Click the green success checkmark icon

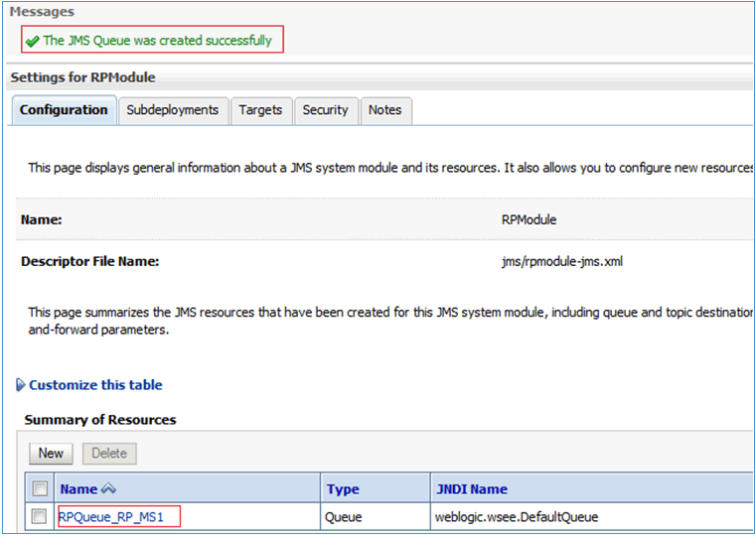(33, 42)
